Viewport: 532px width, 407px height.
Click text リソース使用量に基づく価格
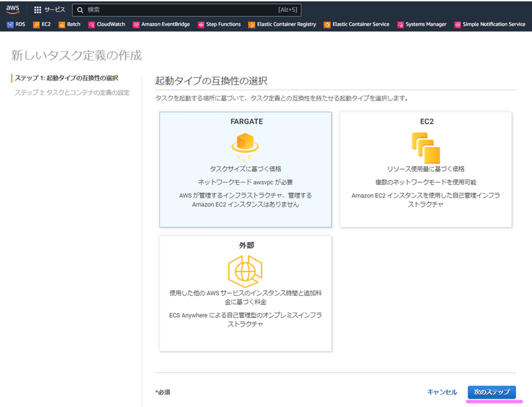[x=426, y=169]
